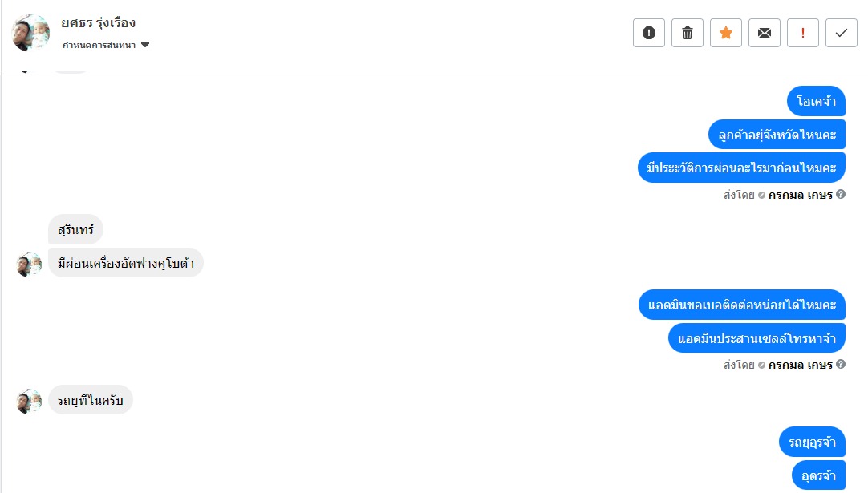This screenshot has height=493, width=868.
Task: Open ยศธร รุ่งเรือง profile picture in header
Action: (x=31, y=33)
